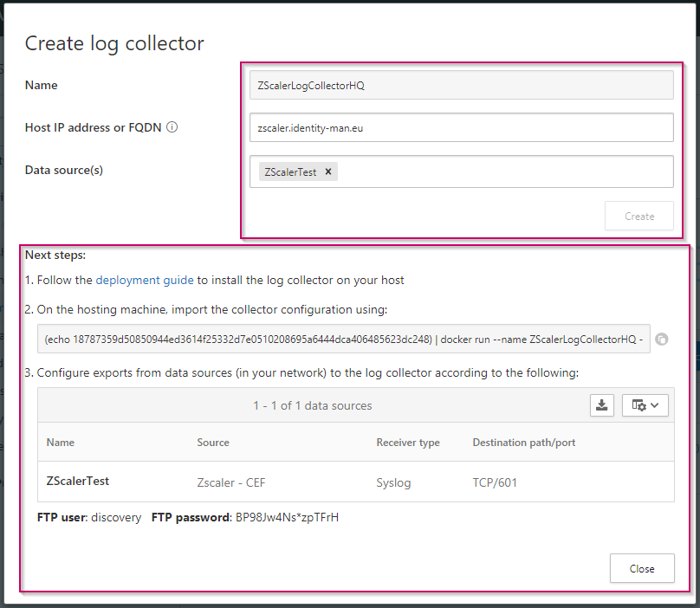Click the docker run command text box
Image resolution: width=700 pixels, height=608 pixels.
343,340
